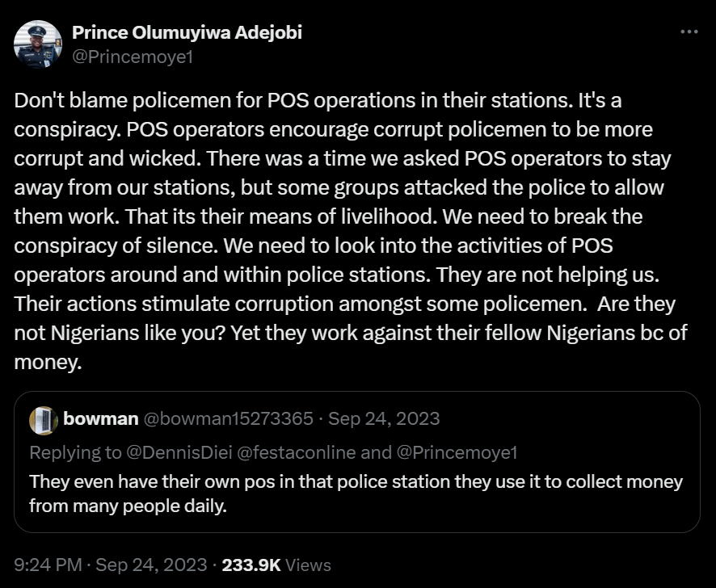
Task: Click the 'Replying to' label in quoted tweet
Action: (74, 453)
